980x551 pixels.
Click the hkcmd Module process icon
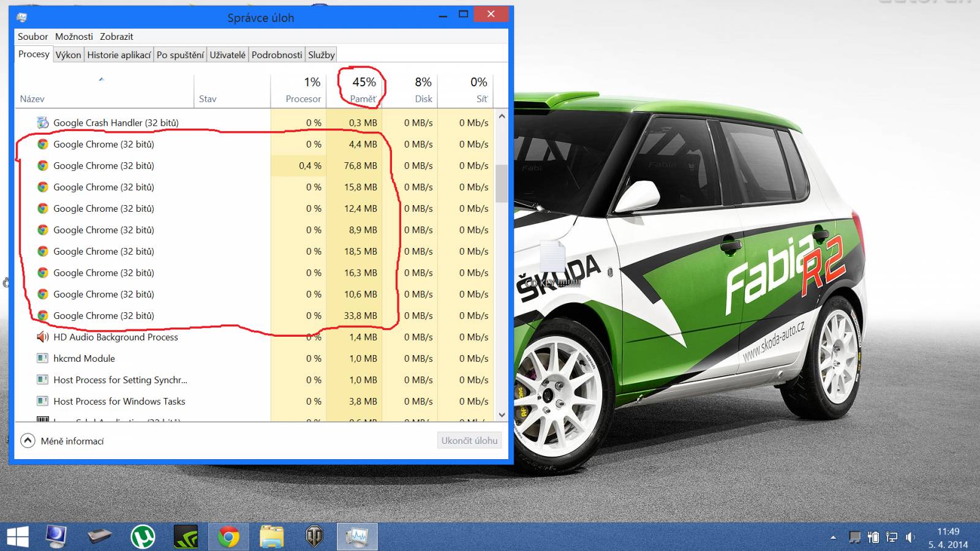[42, 358]
